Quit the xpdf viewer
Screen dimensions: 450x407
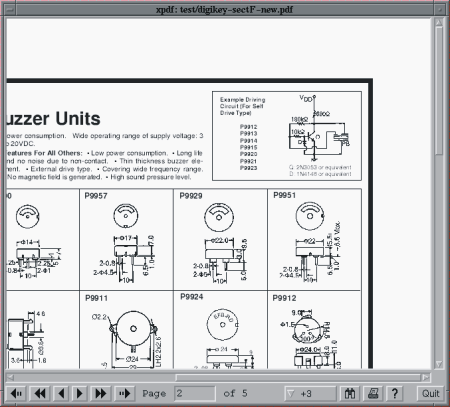pos(431,394)
